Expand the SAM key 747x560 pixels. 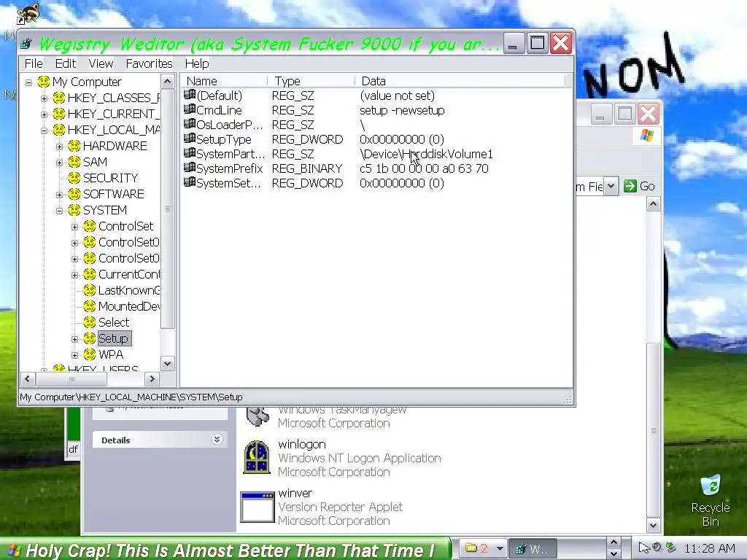(60, 163)
